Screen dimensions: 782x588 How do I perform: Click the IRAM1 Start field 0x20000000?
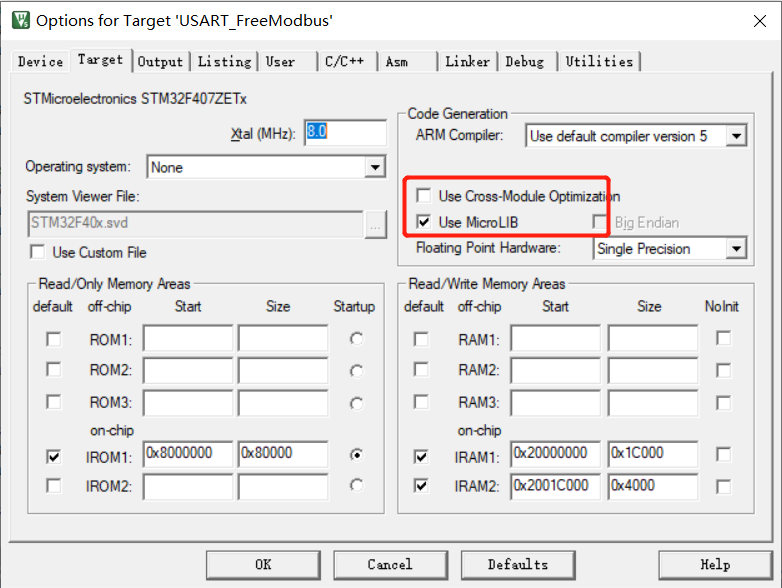pyautogui.click(x=556, y=454)
